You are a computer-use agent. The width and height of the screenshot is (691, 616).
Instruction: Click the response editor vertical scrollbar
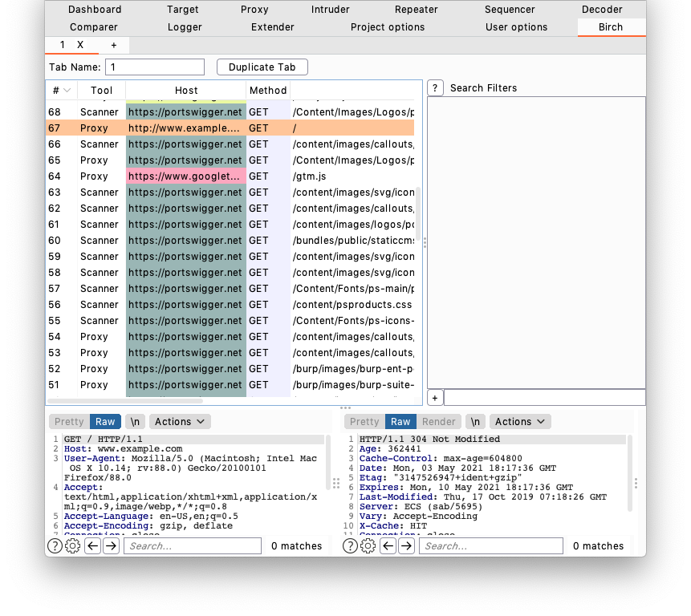coord(630,473)
